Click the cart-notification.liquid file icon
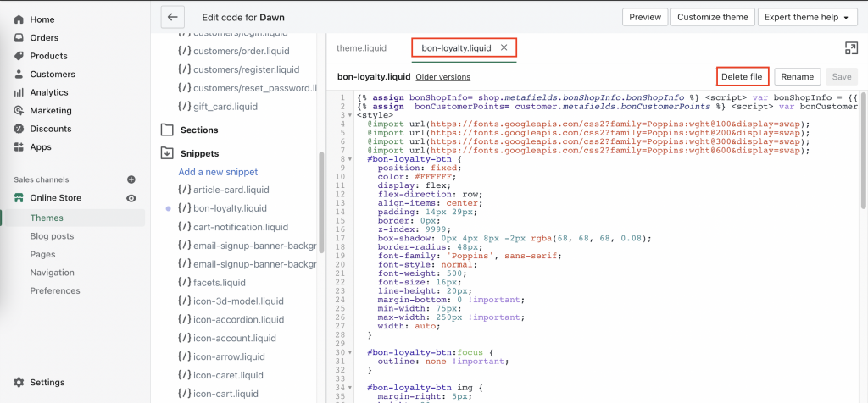This screenshot has width=868, height=403. (x=184, y=227)
